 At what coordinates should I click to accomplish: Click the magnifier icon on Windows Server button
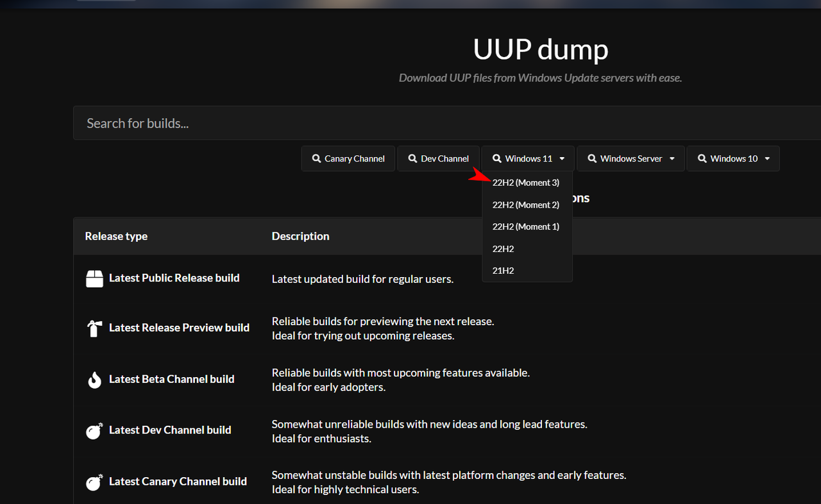[x=592, y=158]
